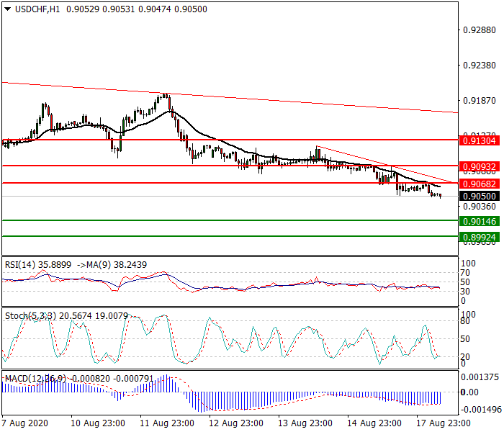Select the 17 Aug 23:00 time marker

click(444, 423)
